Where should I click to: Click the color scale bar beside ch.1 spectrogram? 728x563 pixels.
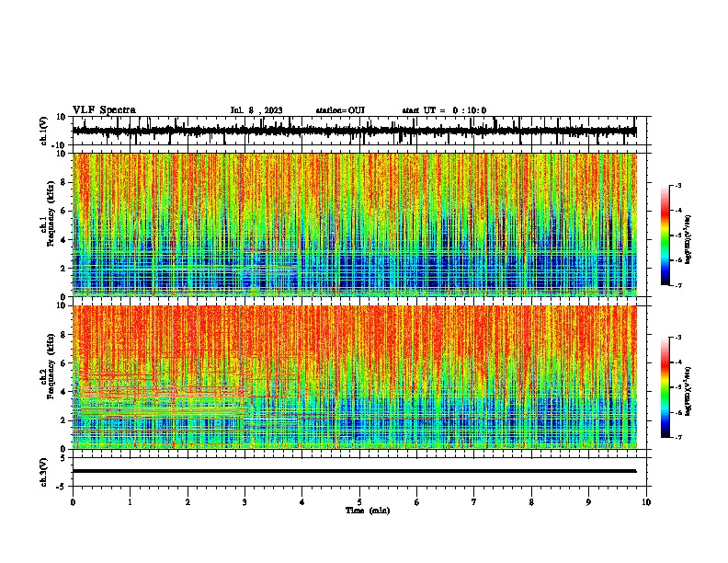click(665, 236)
